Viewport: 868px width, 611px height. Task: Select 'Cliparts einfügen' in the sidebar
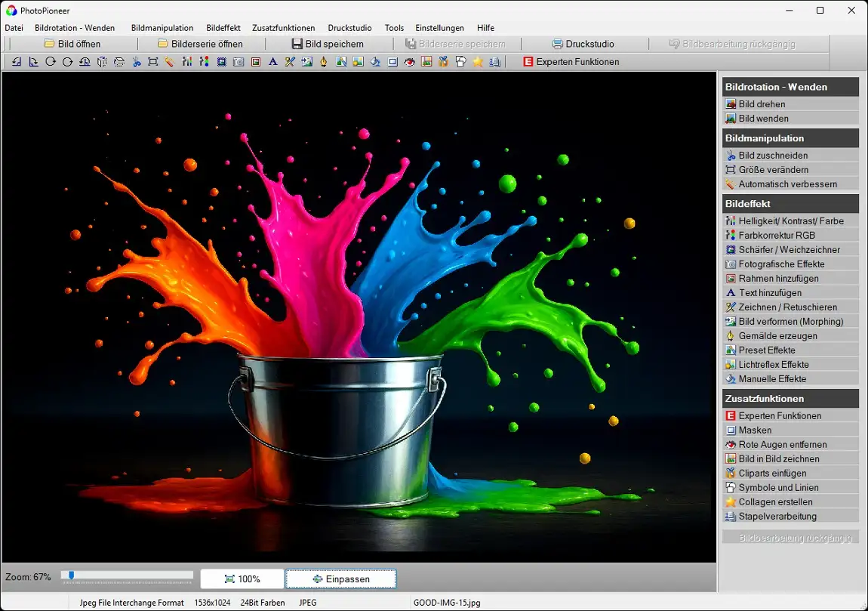click(x=771, y=474)
